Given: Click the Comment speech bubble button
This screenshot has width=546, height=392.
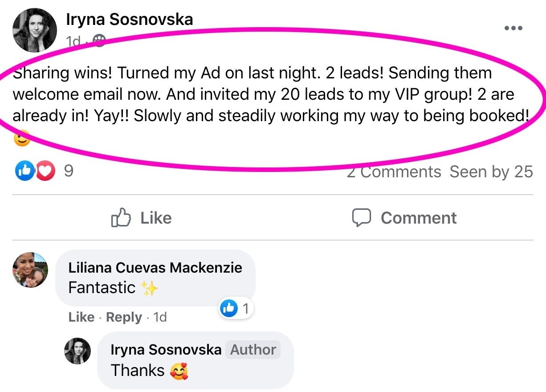Looking at the screenshot, I should [x=404, y=218].
